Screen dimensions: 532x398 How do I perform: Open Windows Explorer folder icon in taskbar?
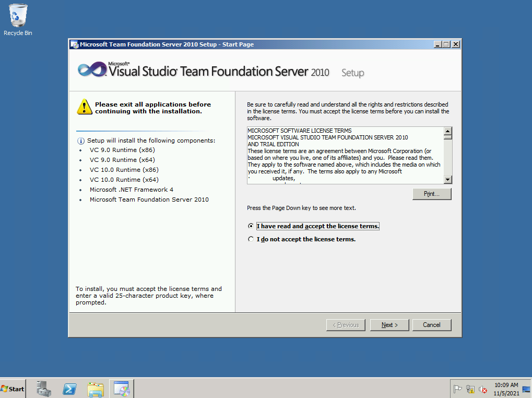pos(96,389)
